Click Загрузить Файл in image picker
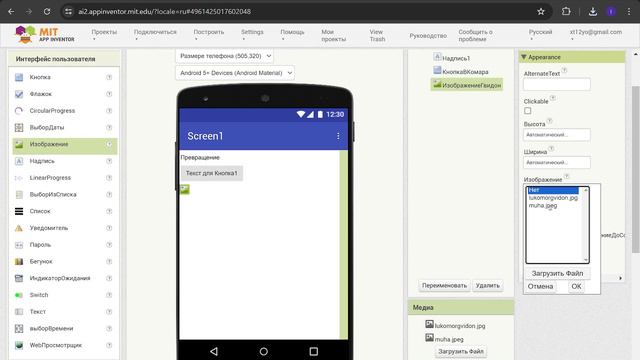The height and width of the screenshot is (360, 640). point(557,273)
